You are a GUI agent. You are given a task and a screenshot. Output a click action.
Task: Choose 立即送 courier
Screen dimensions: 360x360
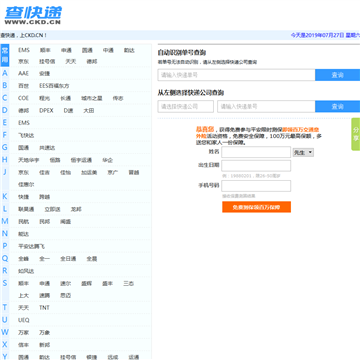point(52,209)
